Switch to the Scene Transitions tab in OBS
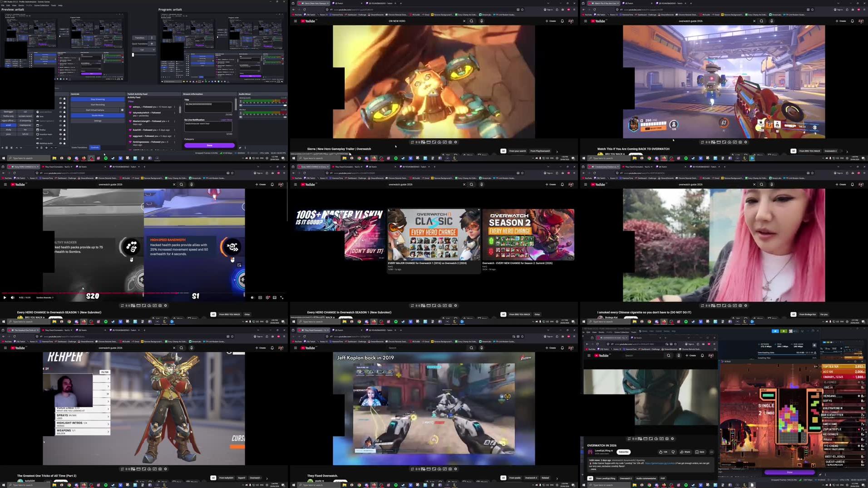Screen dimensions: 868x488 pos(79,147)
